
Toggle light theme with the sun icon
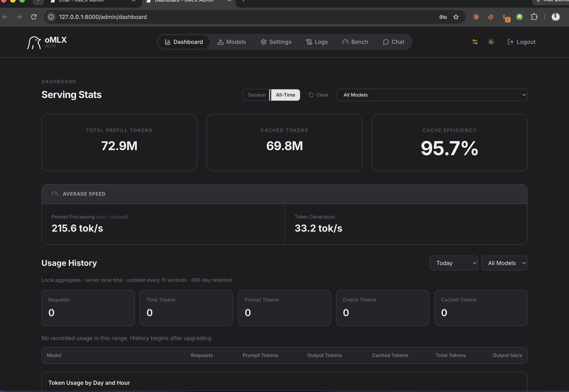[x=491, y=42]
